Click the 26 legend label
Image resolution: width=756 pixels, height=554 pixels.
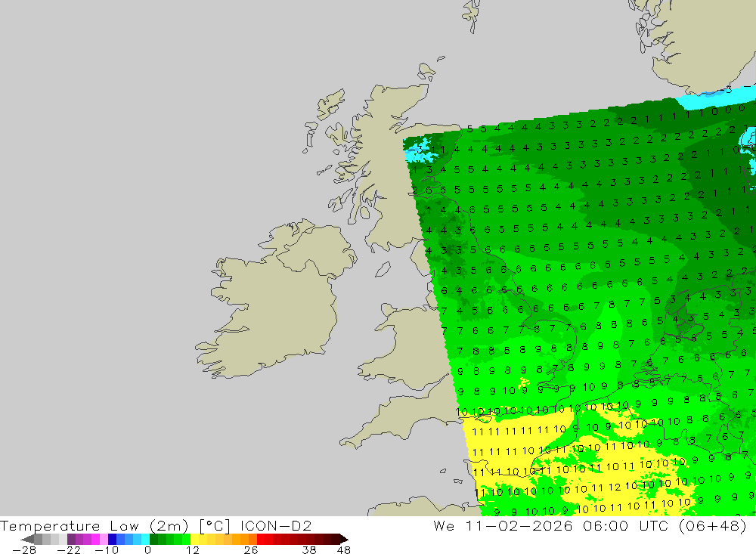251,550
